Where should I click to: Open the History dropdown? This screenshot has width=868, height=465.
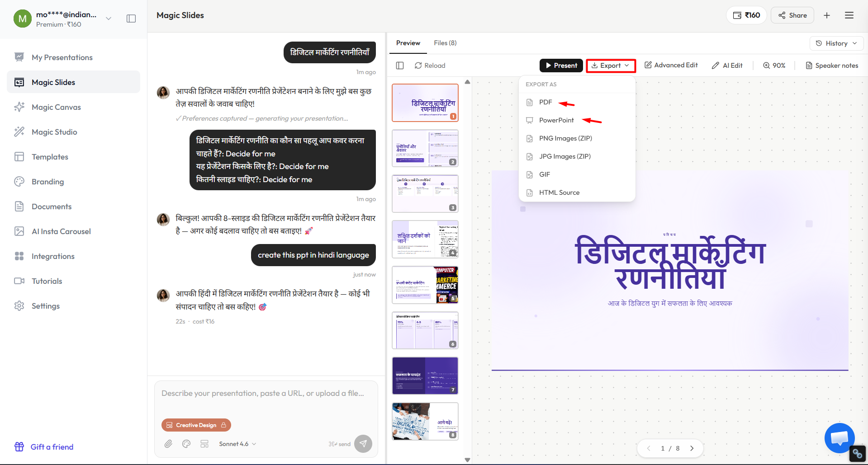tap(836, 43)
